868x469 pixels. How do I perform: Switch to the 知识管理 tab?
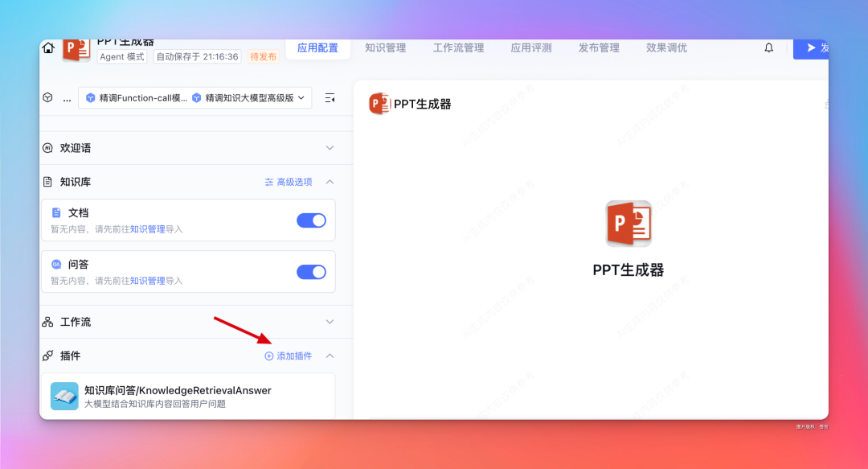click(x=385, y=48)
